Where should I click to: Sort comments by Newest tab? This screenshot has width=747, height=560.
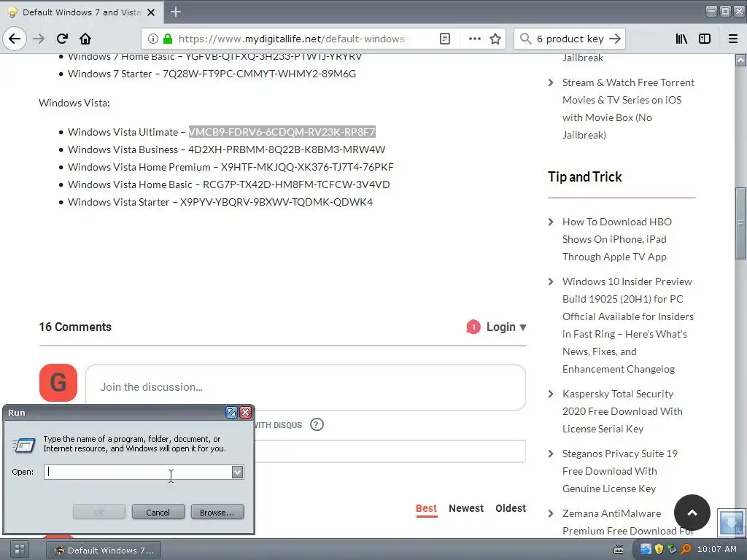(x=466, y=508)
